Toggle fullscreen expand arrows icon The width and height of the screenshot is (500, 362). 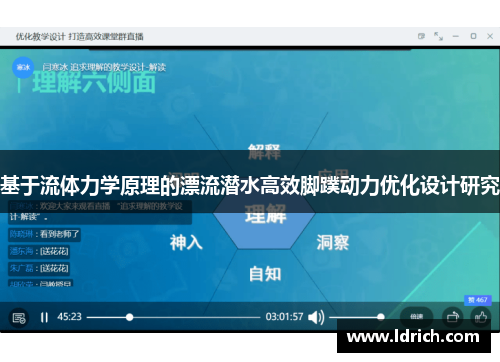click(x=438, y=36)
